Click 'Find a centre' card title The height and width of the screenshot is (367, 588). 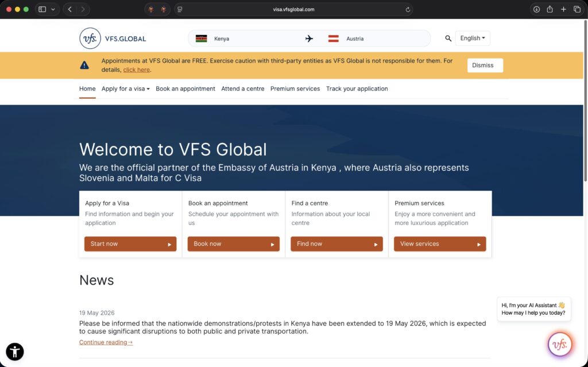coord(310,203)
